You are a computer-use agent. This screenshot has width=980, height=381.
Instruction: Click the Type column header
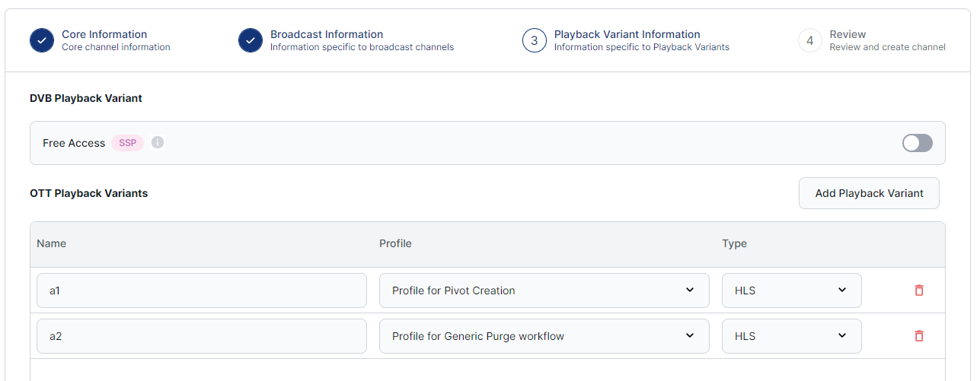click(x=734, y=244)
